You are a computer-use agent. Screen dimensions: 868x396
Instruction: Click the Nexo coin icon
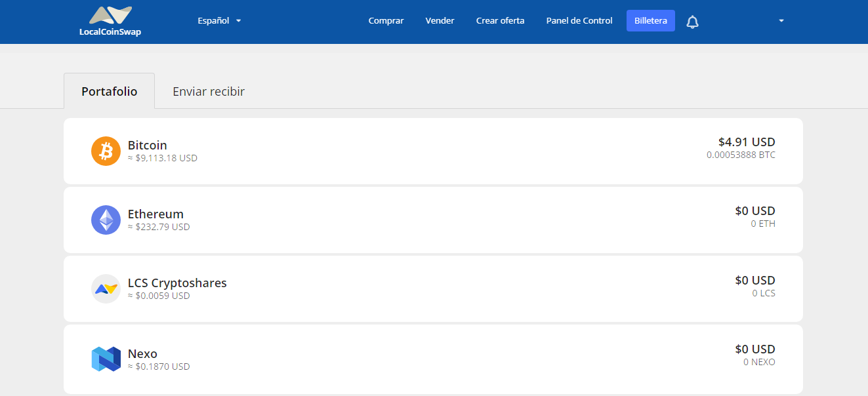106,359
